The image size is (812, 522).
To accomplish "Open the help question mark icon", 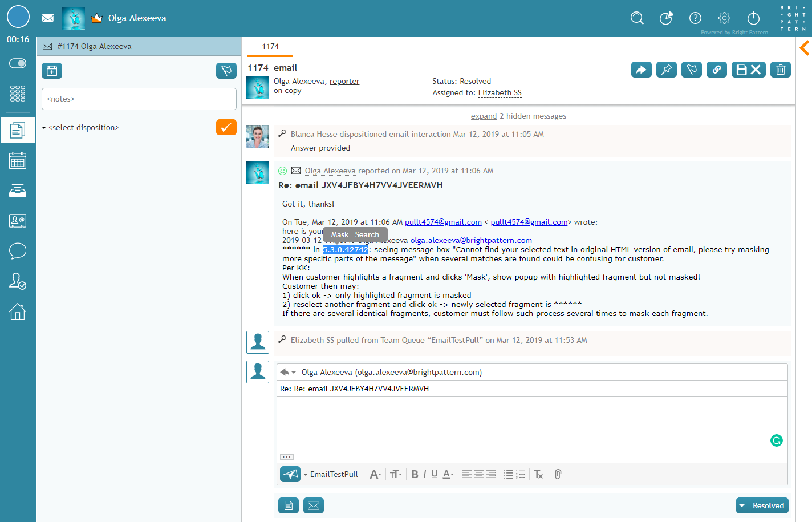I will 695,18.
